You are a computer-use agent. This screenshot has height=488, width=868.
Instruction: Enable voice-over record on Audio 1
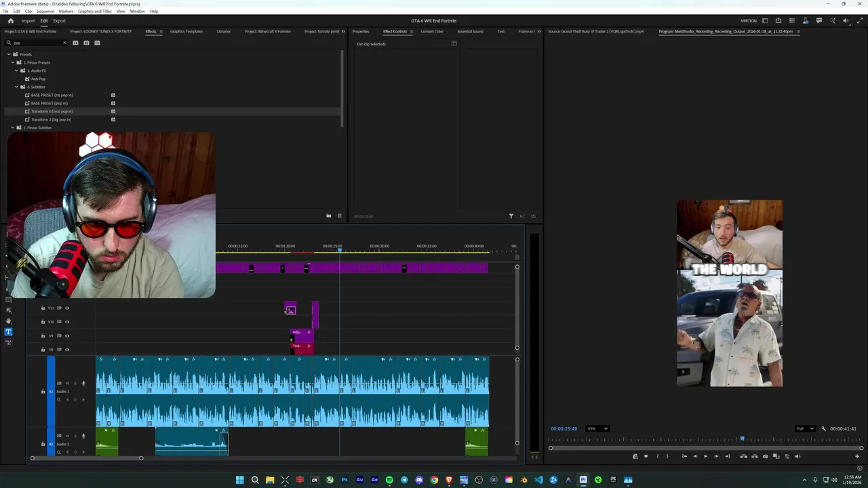(83, 384)
